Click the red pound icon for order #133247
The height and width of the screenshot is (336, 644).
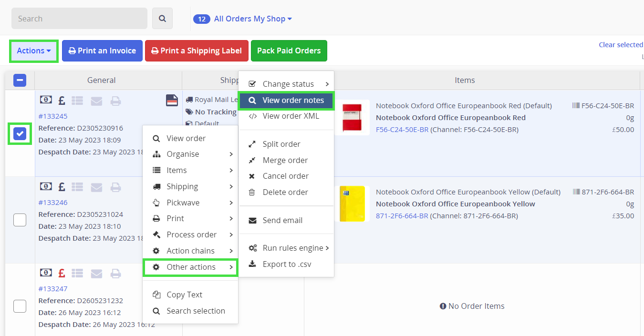pyautogui.click(x=62, y=273)
